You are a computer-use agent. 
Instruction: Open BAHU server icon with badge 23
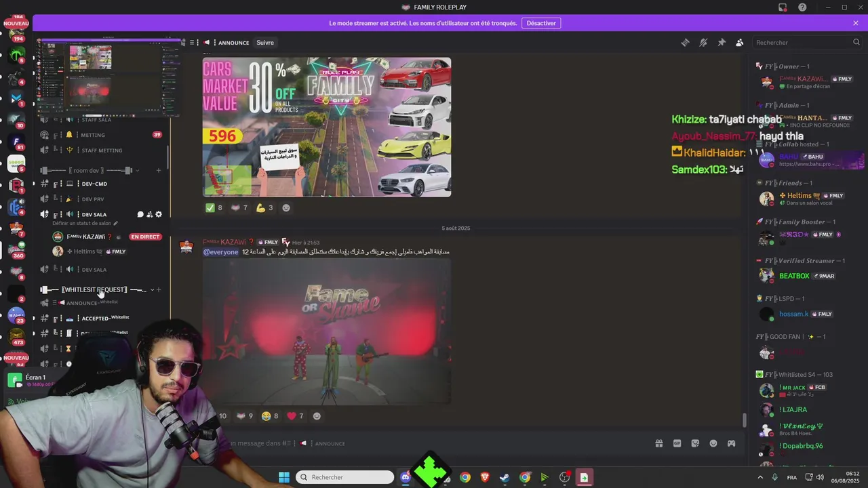point(16,315)
